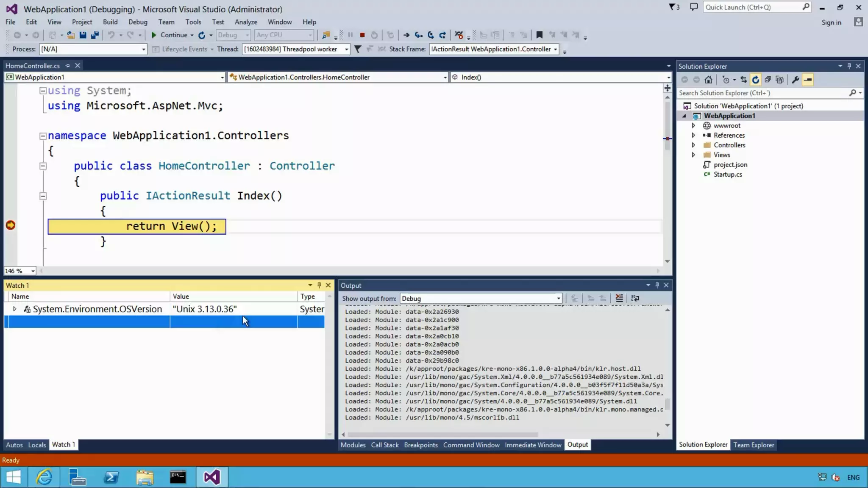Click the Restart debugging icon
The width and height of the screenshot is (868, 488).
point(374,35)
